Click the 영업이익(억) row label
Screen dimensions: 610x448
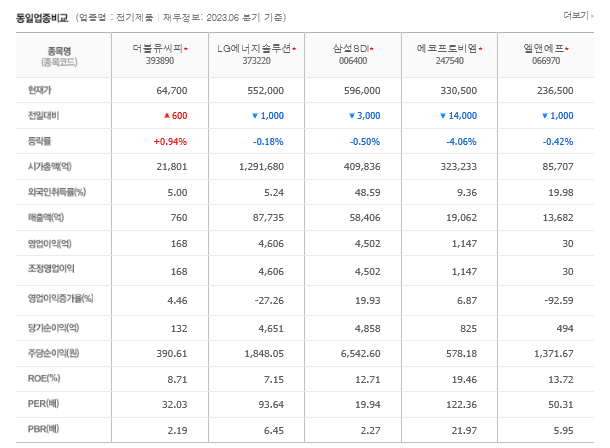[x=49, y=243]
